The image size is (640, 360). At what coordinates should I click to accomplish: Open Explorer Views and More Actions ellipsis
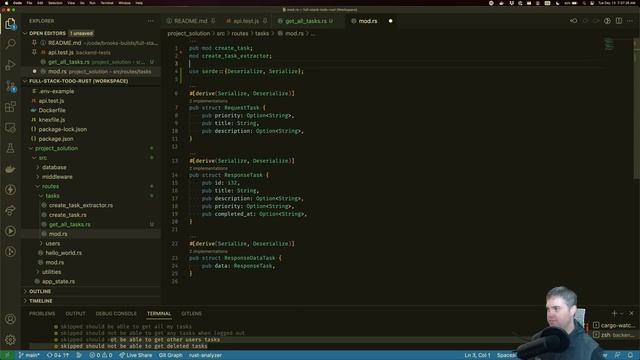click(x=151, y=21)
